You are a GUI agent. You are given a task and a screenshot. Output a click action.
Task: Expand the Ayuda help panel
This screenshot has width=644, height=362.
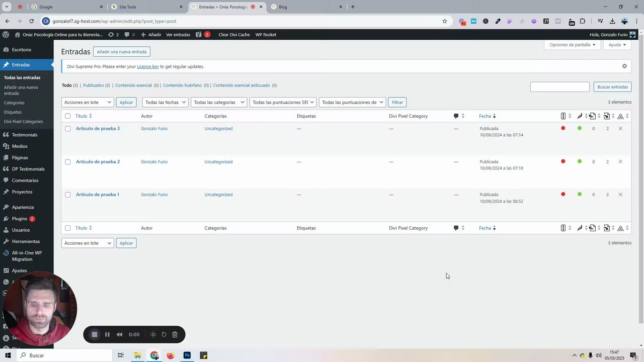point(617,45)
